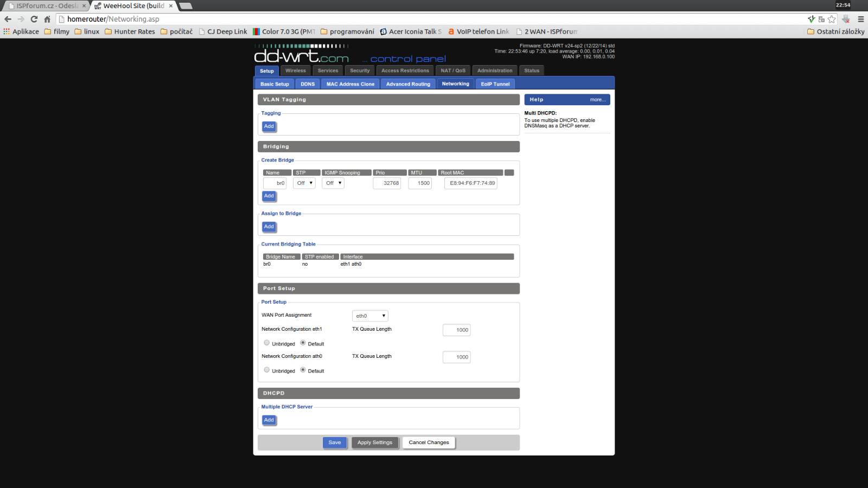Screen dimensions: 868x488
Task: Click the bridge MTU input field
Action: tap(420, 183)
